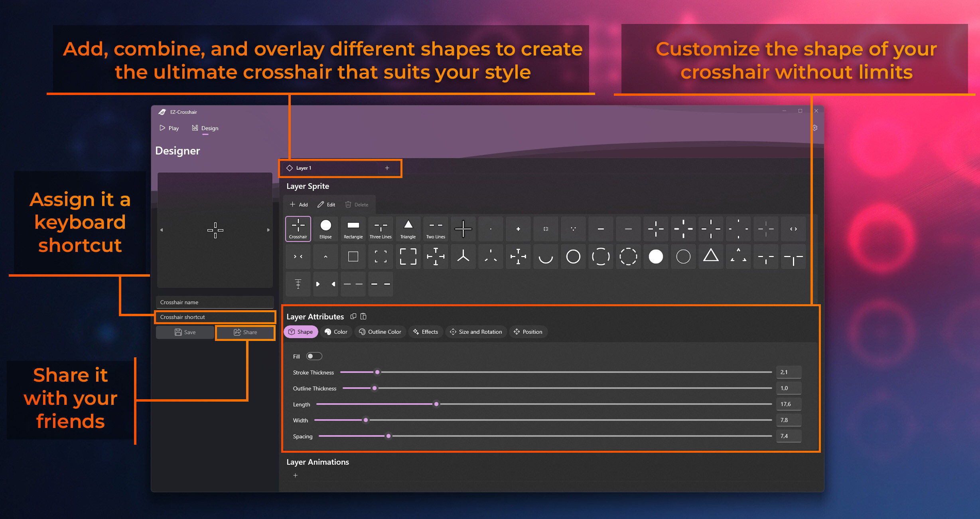980x519 pixels.
Task: Open the Effects attributes tab
Action: [425, 331]
